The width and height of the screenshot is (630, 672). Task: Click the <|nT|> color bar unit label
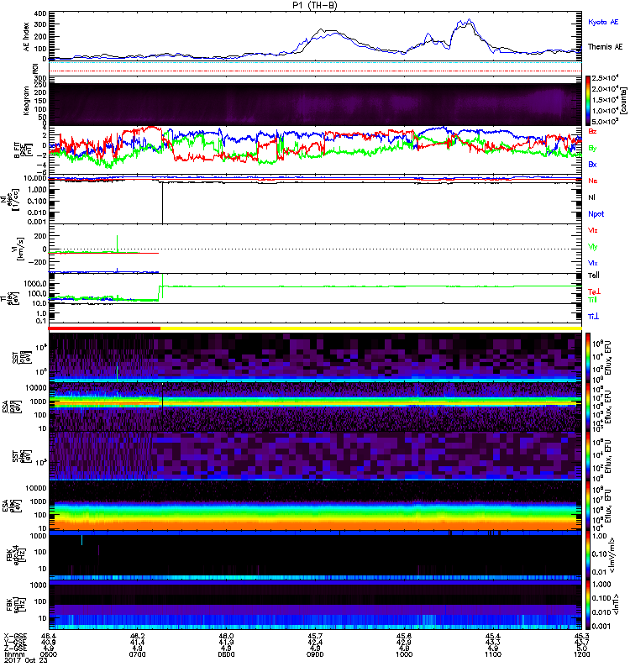(617, 605)
